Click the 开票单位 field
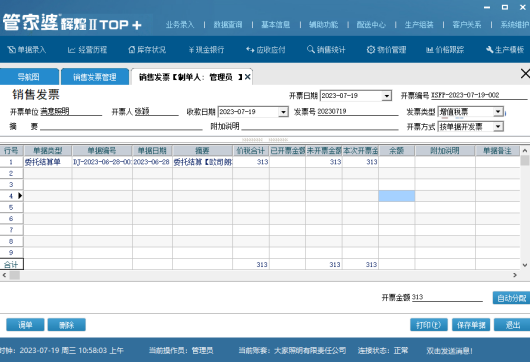 coord(71,112)
